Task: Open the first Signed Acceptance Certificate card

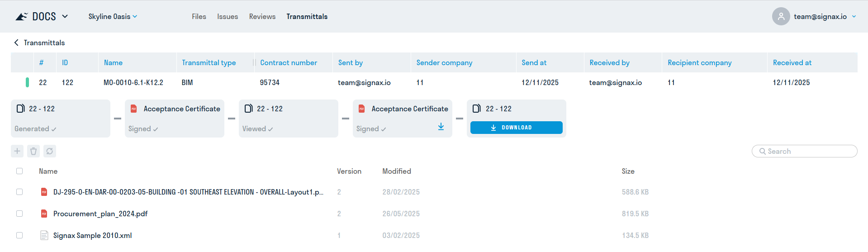Action: point(175,119)
